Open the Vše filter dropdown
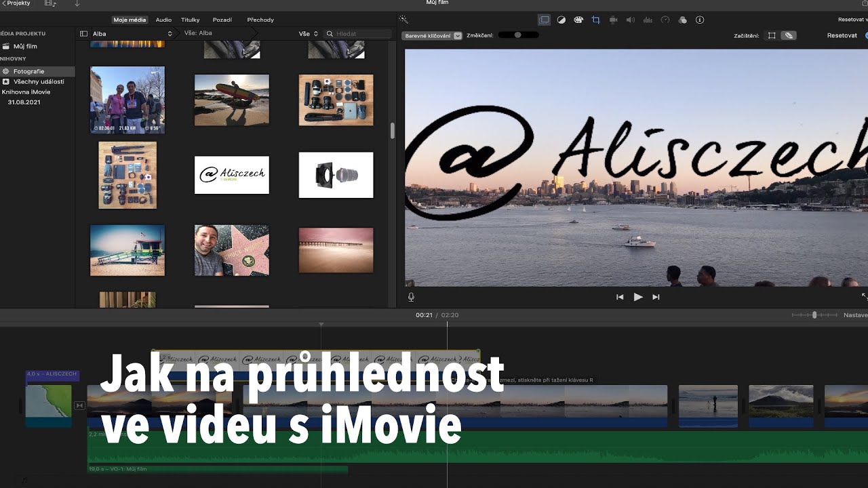Screen dimensions: 868x488 [309, 33]
